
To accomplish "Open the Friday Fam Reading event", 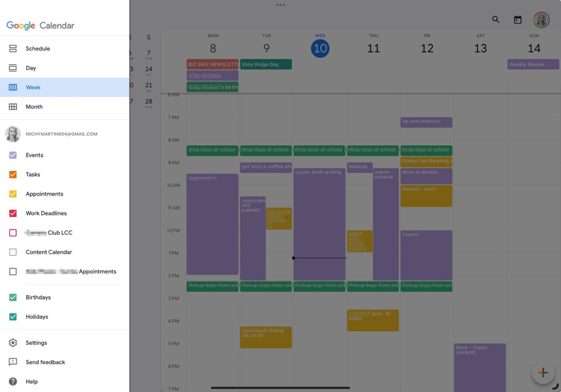I will pyautogui.click(x=426, y=162).
